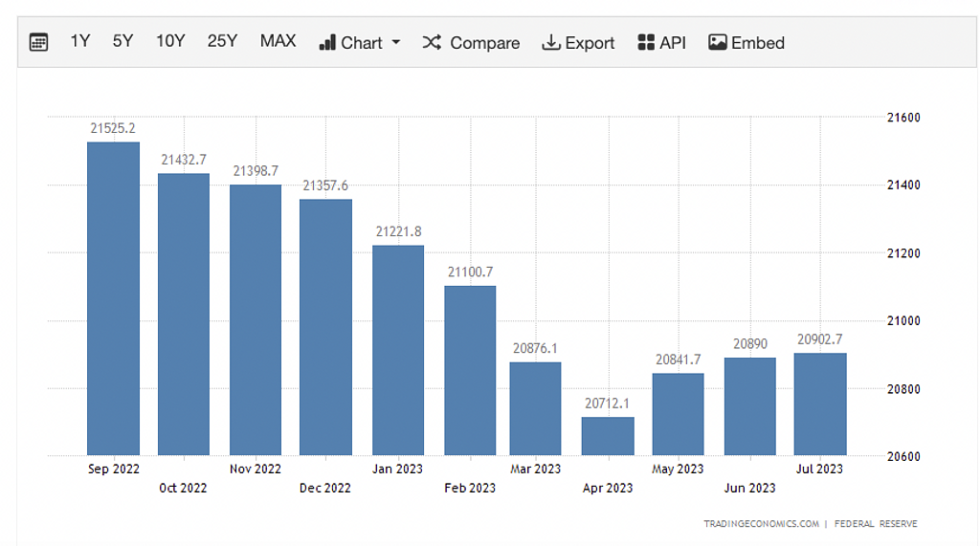Click the Export download icon
The image size is (980, 546).
tap(551, 42)
